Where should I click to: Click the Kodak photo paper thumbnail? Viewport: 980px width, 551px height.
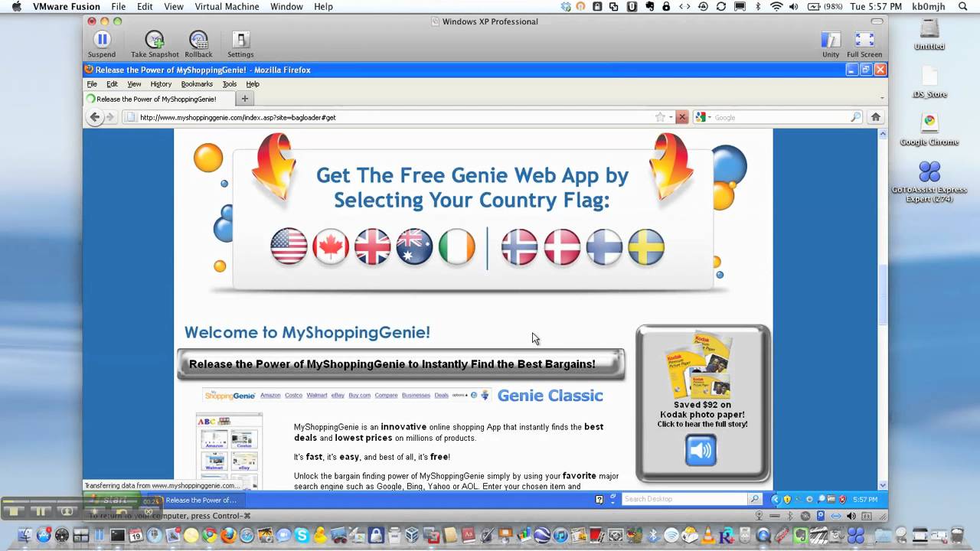(701, 364)
